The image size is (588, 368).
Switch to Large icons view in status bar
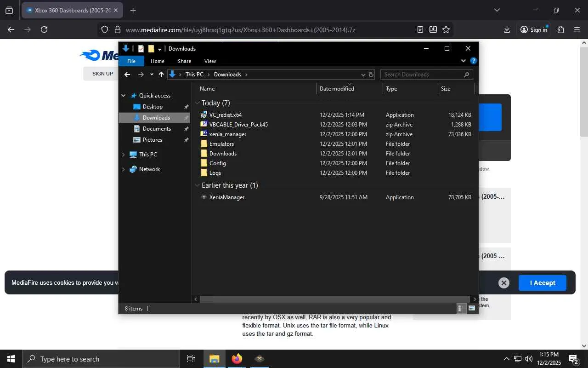tap(471, 309)
